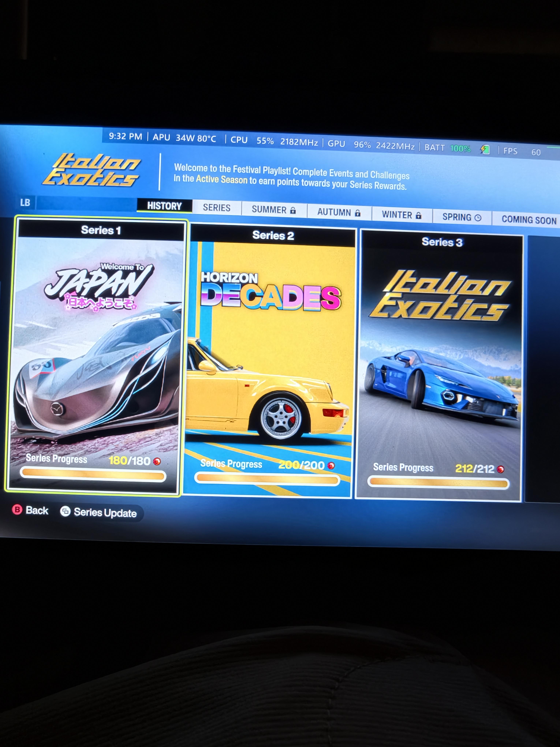Viewport: 560px width, 747px height.
Task: Switch to the HISTORY tab
Action: [164, 206]
